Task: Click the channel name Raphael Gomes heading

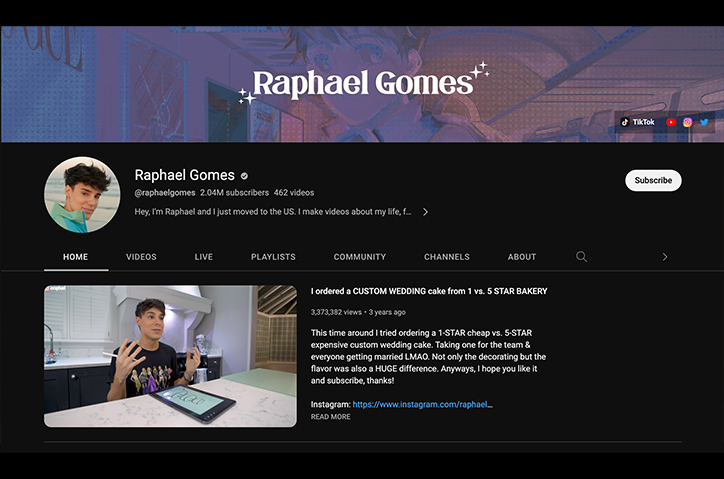Action: point(185,175)
